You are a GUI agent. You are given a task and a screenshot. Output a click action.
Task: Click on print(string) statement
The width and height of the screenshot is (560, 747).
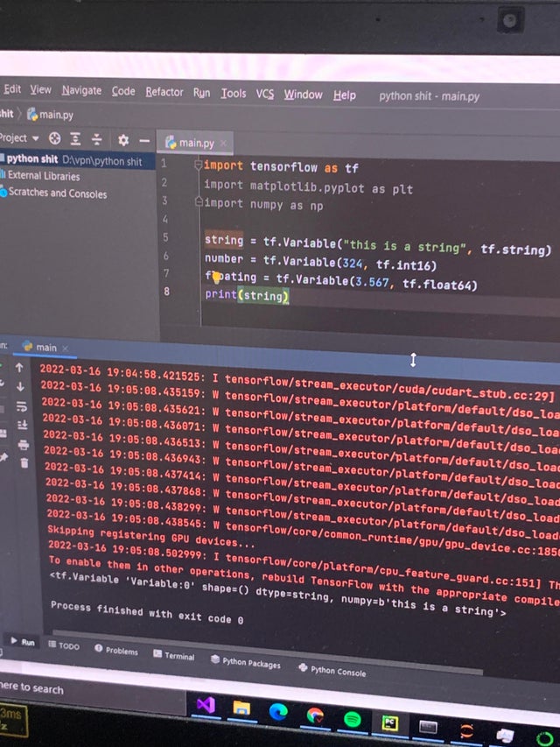pyautogui.click(x=247, y=295)
